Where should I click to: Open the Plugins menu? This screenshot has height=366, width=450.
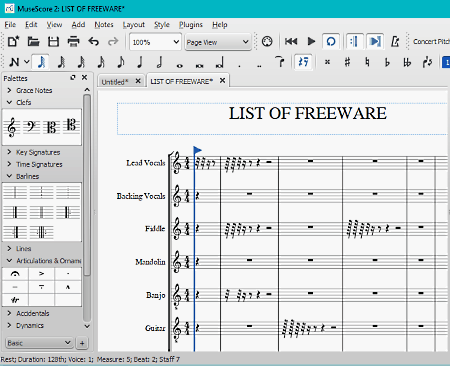[x=191, y=25]
